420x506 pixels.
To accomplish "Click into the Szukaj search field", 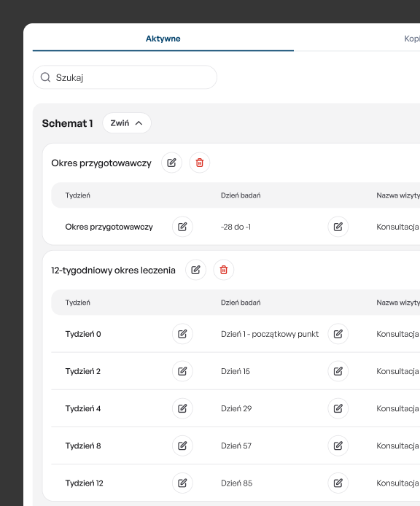I will coord(125,77).
